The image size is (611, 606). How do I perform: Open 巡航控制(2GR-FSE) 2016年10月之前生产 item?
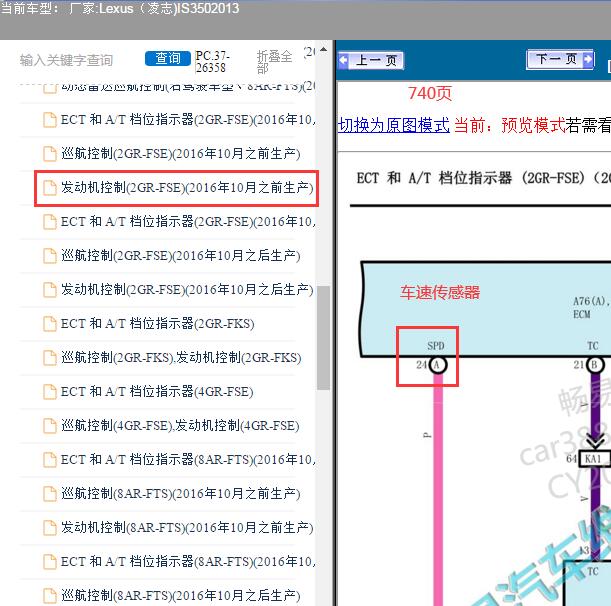(180, 154)
